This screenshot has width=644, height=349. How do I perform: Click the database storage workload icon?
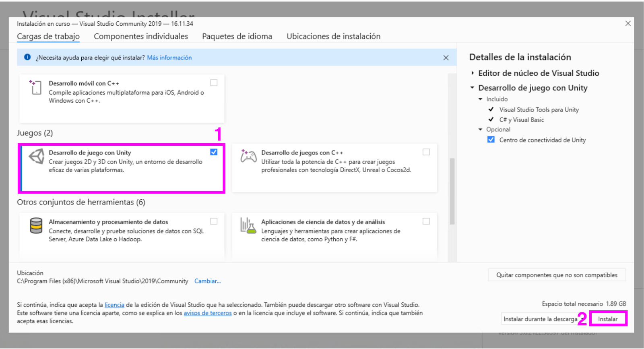(x=36, y=225)
